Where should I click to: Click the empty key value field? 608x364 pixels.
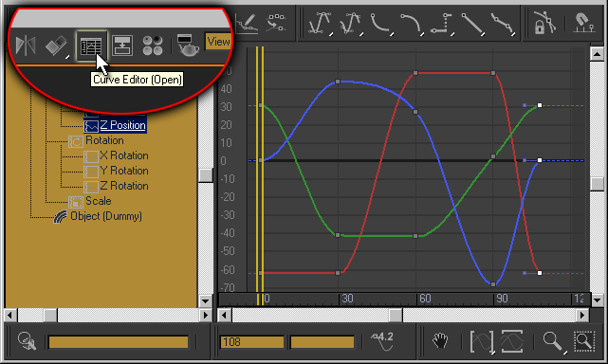click(x=322, y=342)
